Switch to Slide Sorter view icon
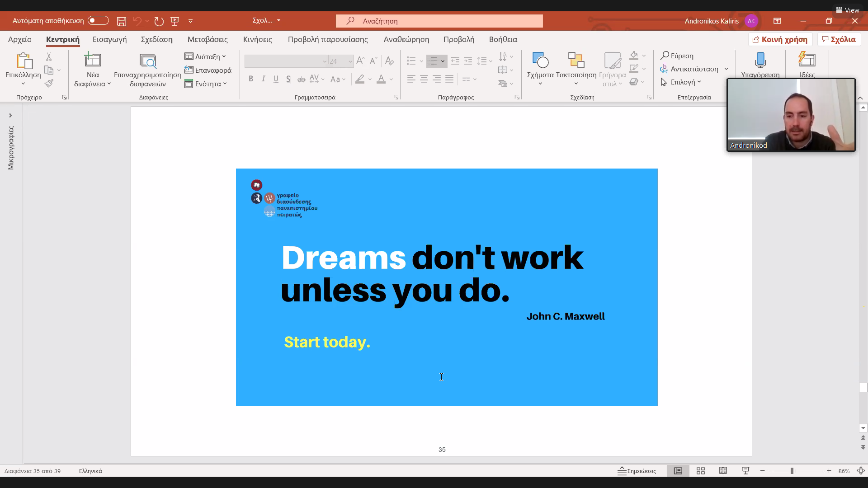 point(701,471)
